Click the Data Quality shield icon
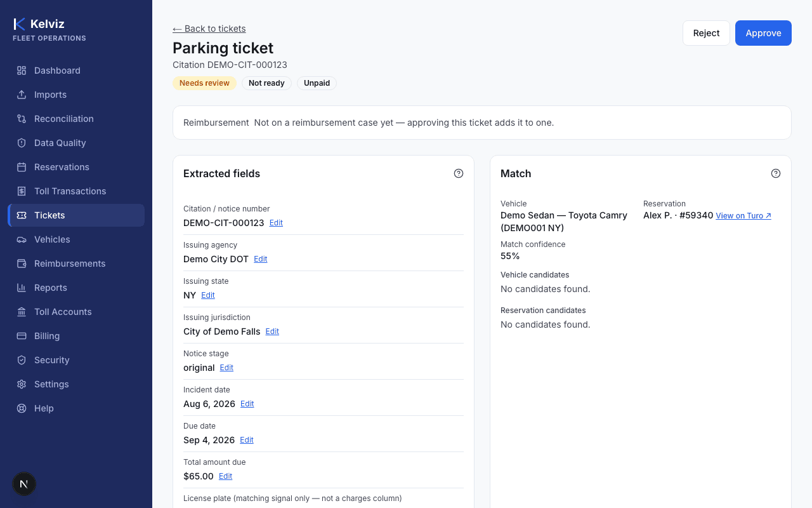 [x=22, y=143]
